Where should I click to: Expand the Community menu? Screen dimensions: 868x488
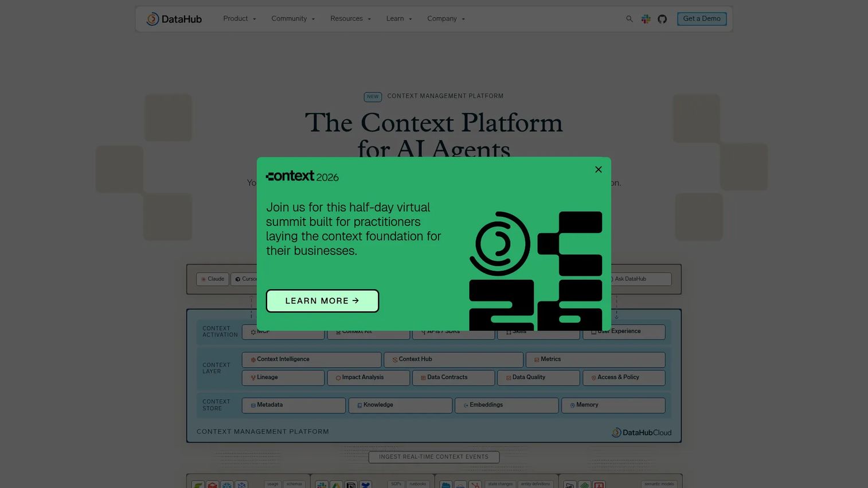293,19
